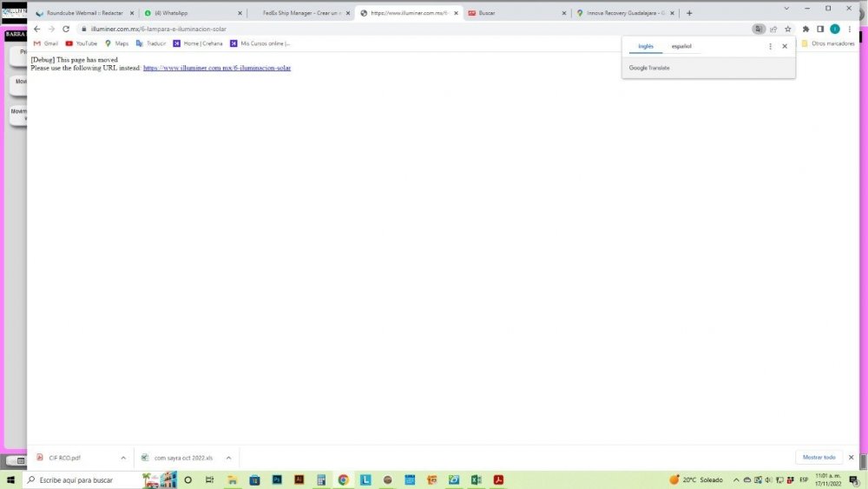This screenshot has height=489, width=868.
Task: Open the Otros marcadores folder
Action: click(x=827, y=43)
